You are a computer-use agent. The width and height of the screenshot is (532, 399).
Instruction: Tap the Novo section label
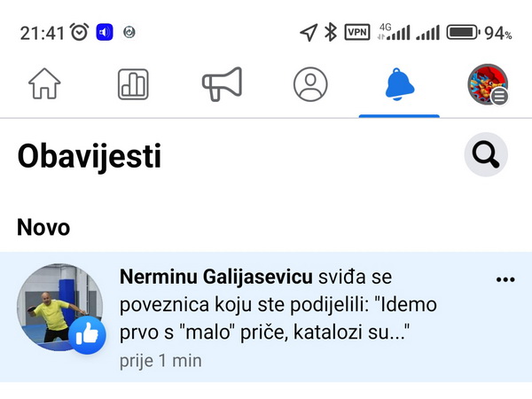(x=43, y=227)
